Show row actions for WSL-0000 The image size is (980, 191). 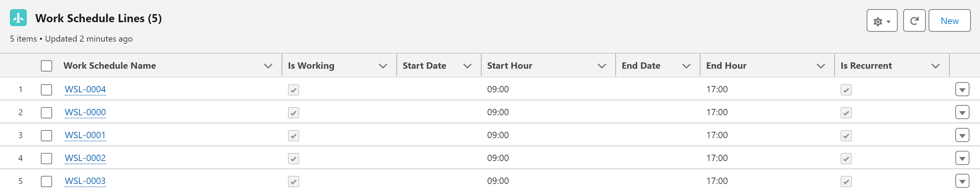pos(962,113)
